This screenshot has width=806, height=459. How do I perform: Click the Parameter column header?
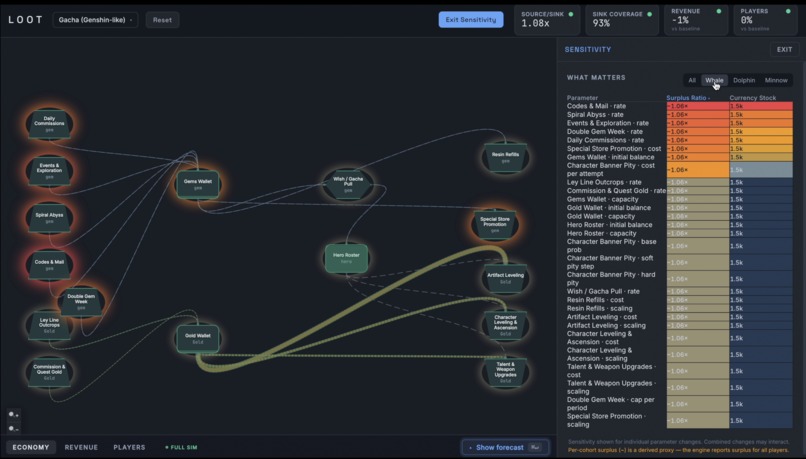click(582, 98)
